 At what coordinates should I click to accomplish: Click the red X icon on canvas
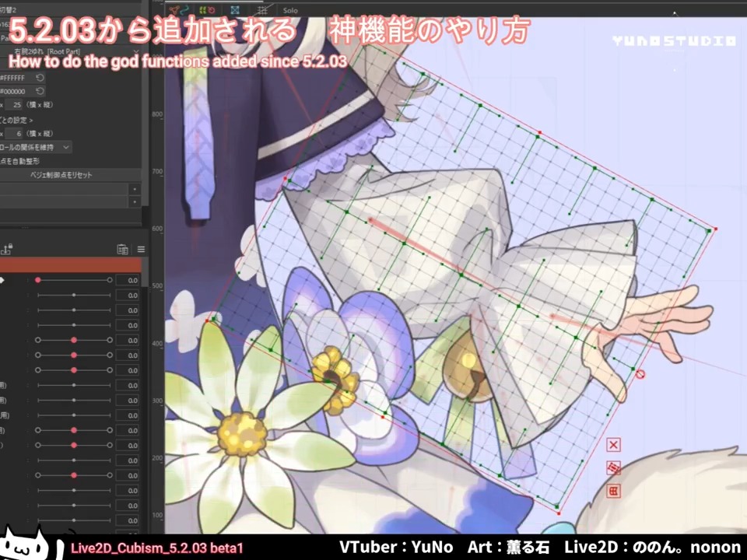[x=613, y=445]
